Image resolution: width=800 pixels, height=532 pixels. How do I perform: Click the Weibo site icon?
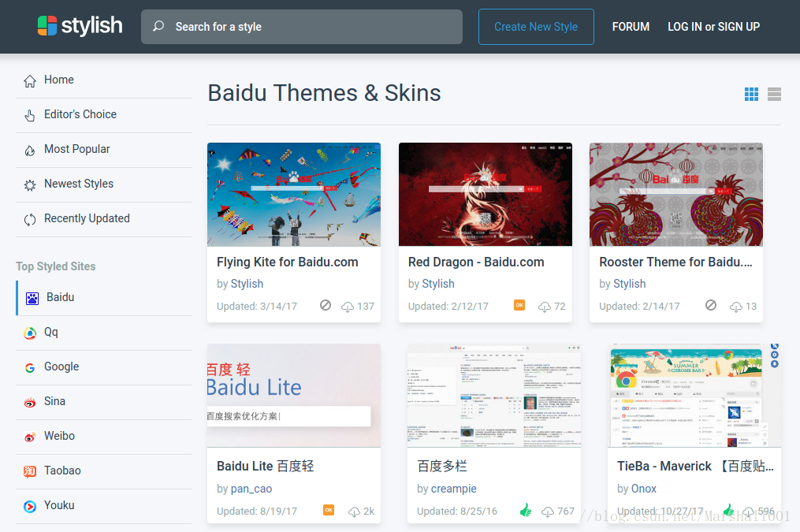tap(30, 437)
